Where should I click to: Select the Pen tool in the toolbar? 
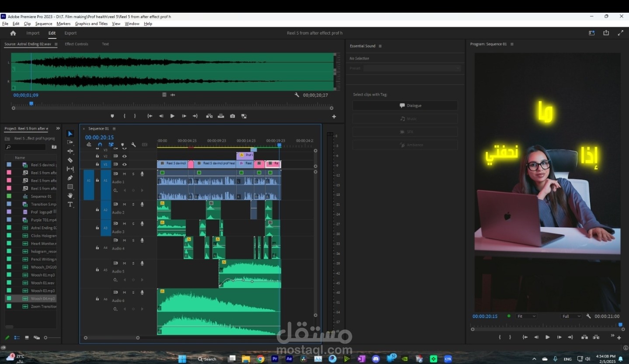pyautogui.click(x=70, y=178)
